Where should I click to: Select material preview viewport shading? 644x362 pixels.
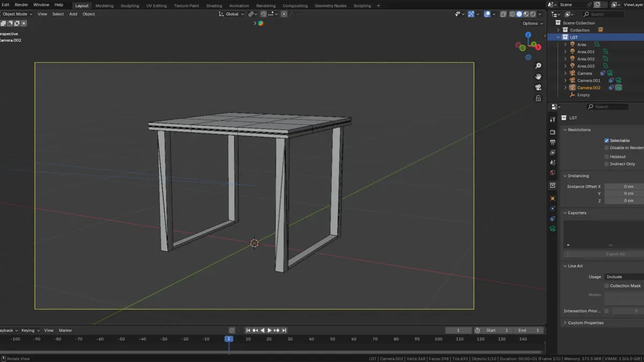pos(526,14)
